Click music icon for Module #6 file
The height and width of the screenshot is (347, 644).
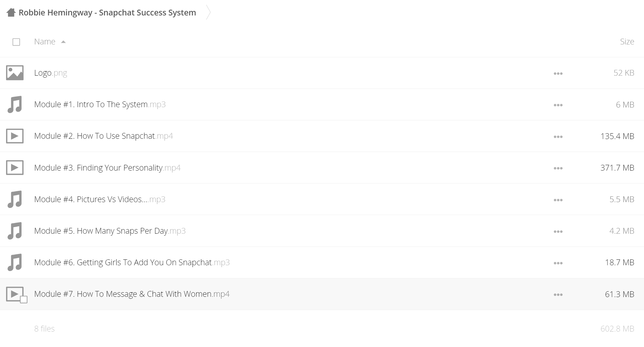pyautogui.click(x=15, y=262)
